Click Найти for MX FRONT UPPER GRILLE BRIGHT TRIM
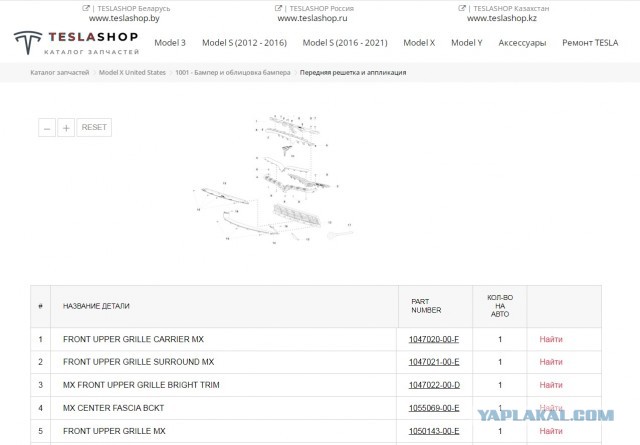The width and height of the screenshot is (640, 445). (551, 385)
